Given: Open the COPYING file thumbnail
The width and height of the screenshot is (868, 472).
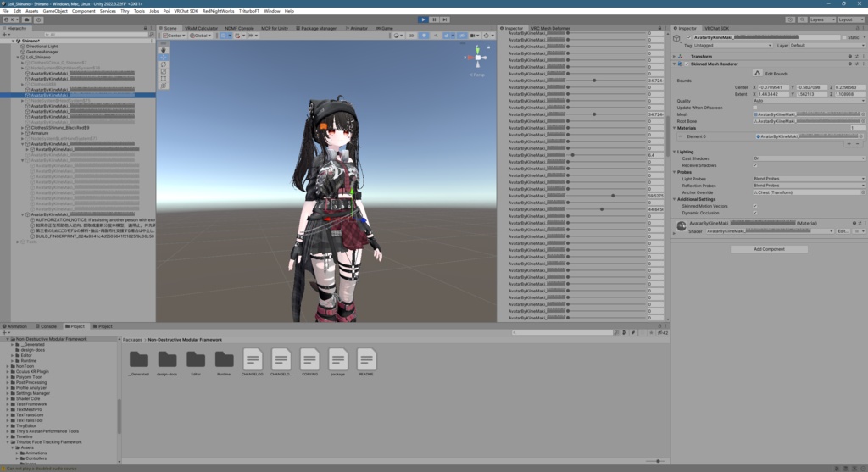Looking at the screenshot, I should pyautogui.click(x=309, y=362).
